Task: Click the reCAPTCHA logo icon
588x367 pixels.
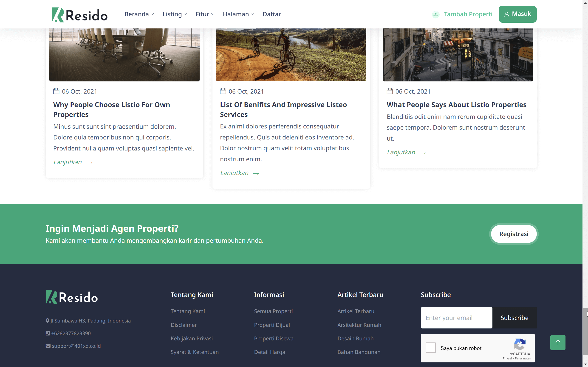Action: coord(520,344)
